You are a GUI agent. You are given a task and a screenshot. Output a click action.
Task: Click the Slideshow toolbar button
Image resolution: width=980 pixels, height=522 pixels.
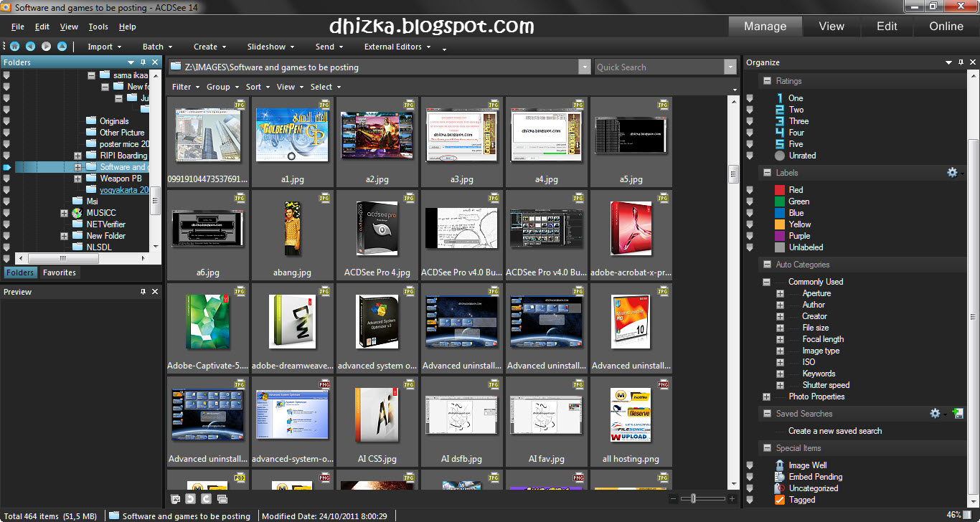(x=270, y=47)
